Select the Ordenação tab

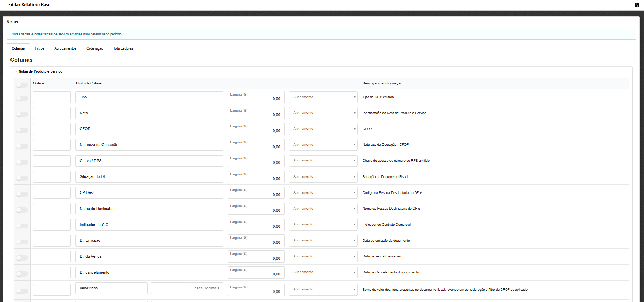click(94, 48)
